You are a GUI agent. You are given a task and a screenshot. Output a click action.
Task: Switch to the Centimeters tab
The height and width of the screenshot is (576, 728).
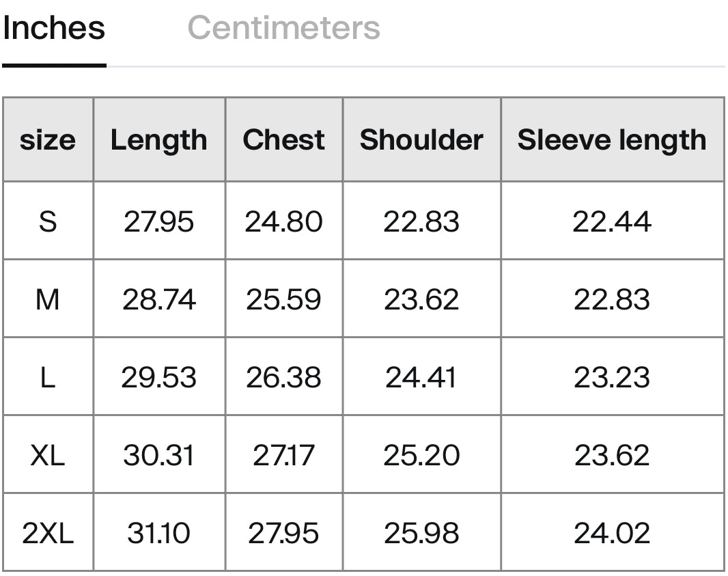coord(283,28)
